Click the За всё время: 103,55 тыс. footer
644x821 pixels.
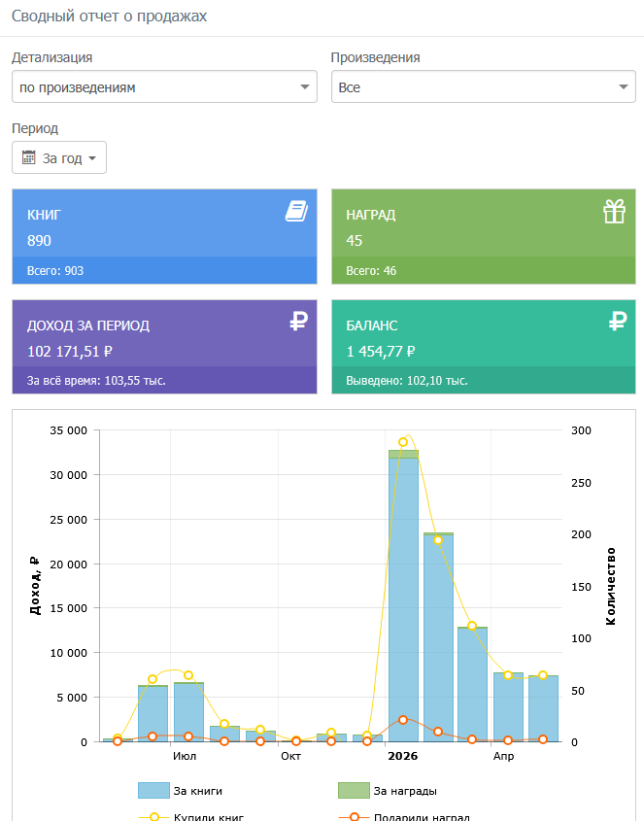tap(164, 381)
